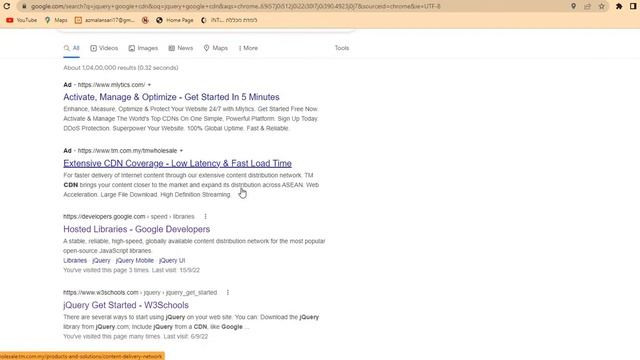Open the INT bookmark with Hebrew text
640x360 pixels.
[x=229, y=20]
